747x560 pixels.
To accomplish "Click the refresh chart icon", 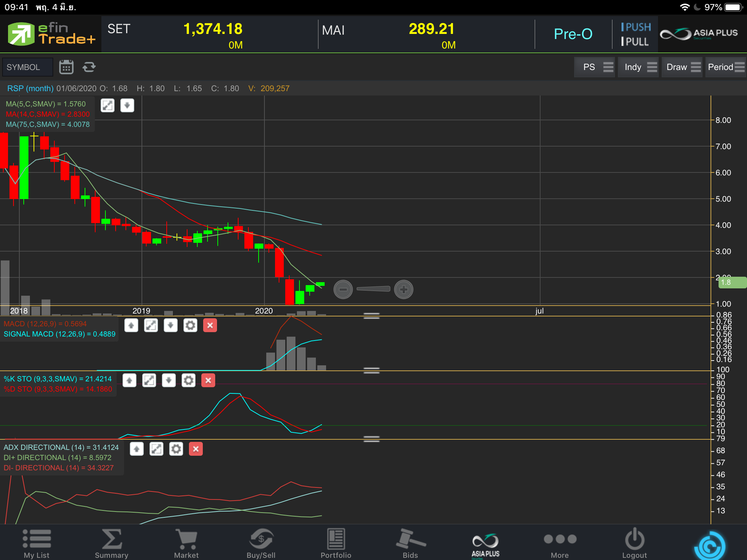I will [89, 67].
